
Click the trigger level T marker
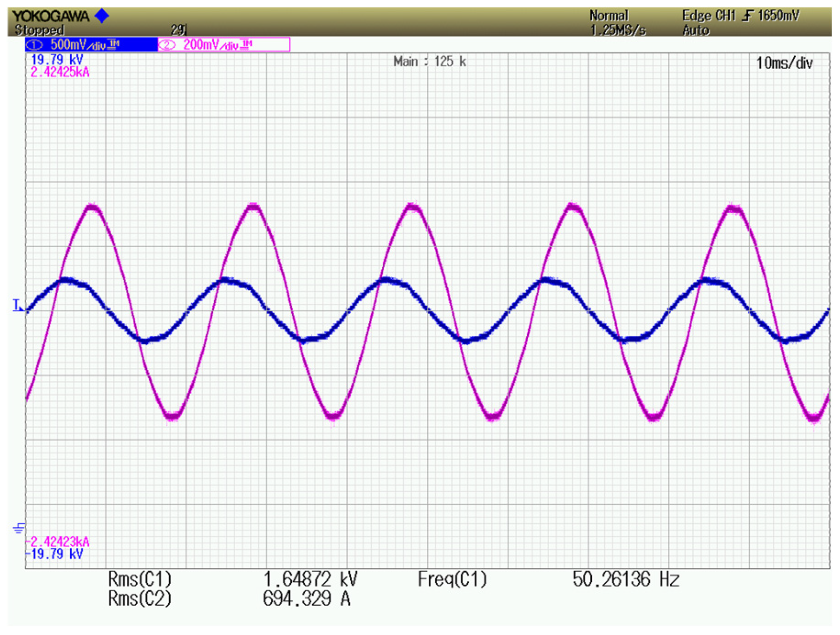point(17,305)
